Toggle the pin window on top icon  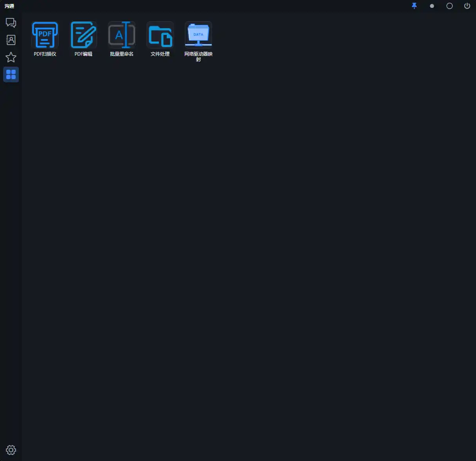(414, 6)
